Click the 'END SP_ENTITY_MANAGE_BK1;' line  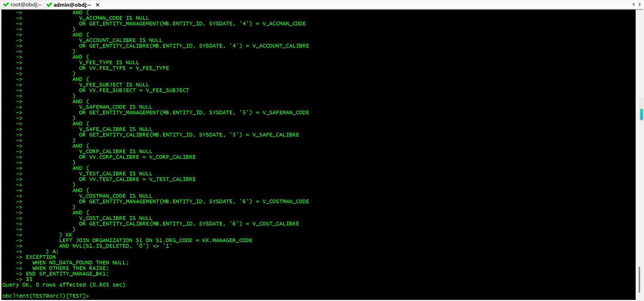tap(67, 274)
